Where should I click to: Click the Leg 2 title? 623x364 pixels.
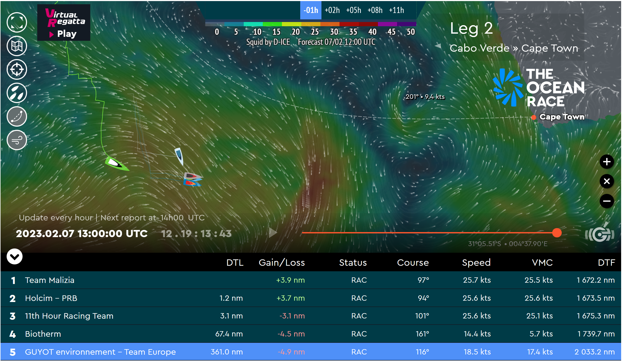[471, 28]
